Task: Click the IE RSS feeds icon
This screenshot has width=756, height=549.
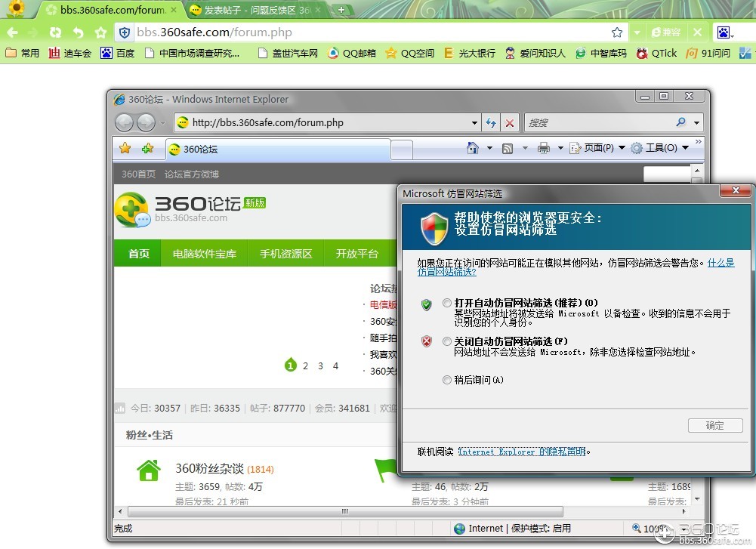Action: coord(508,148)
